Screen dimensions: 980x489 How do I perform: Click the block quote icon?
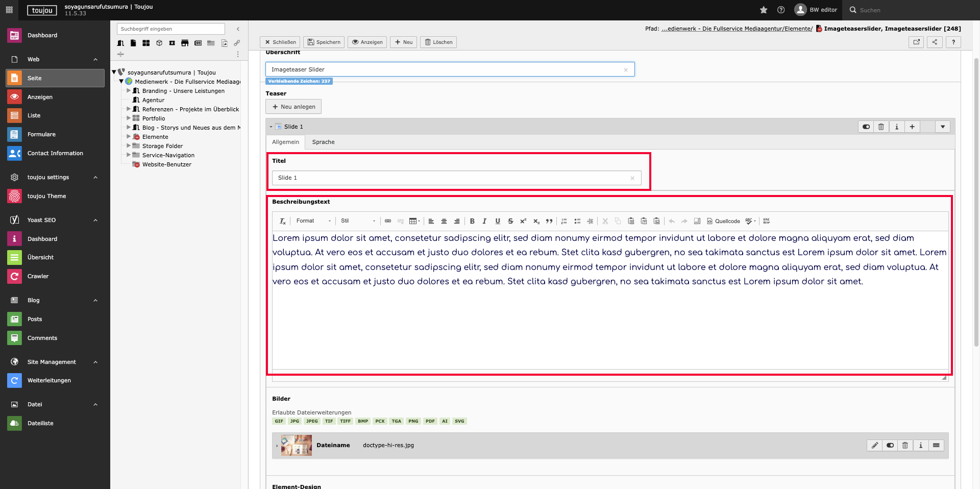(549, 221)
